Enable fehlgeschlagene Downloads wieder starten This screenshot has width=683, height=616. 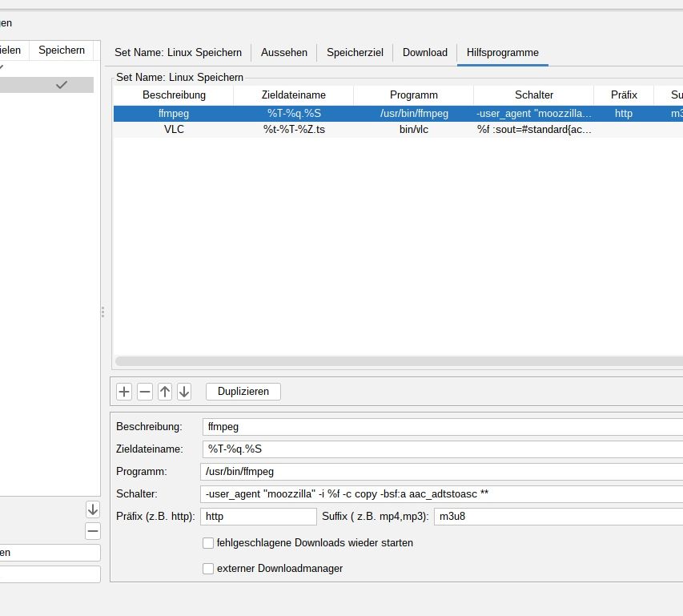[208, 543]
